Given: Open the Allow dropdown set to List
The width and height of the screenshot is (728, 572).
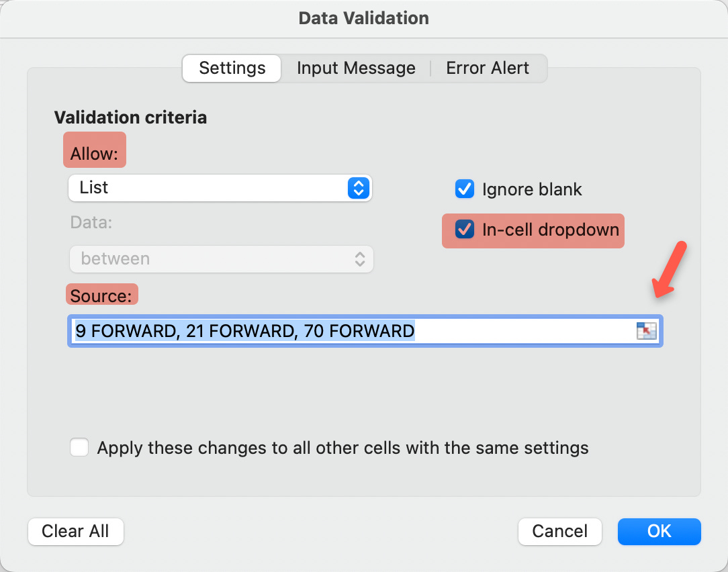Looking at the screenshot, I should point(220,188).
